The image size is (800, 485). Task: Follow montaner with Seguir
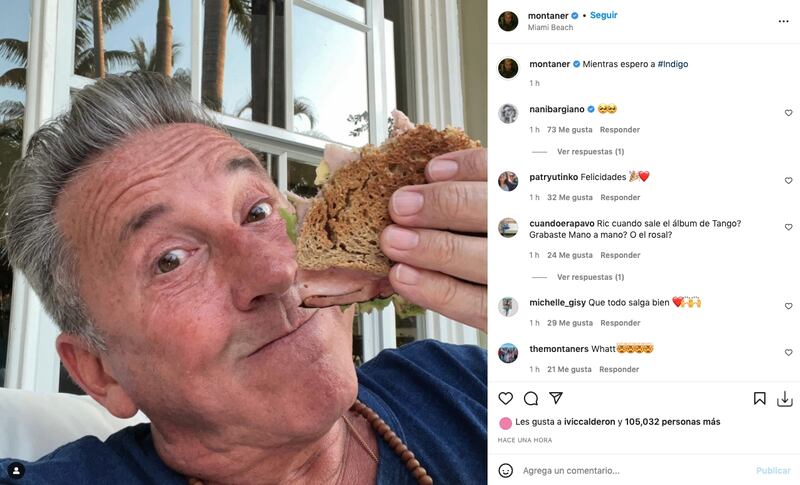[x=604, y=15]
